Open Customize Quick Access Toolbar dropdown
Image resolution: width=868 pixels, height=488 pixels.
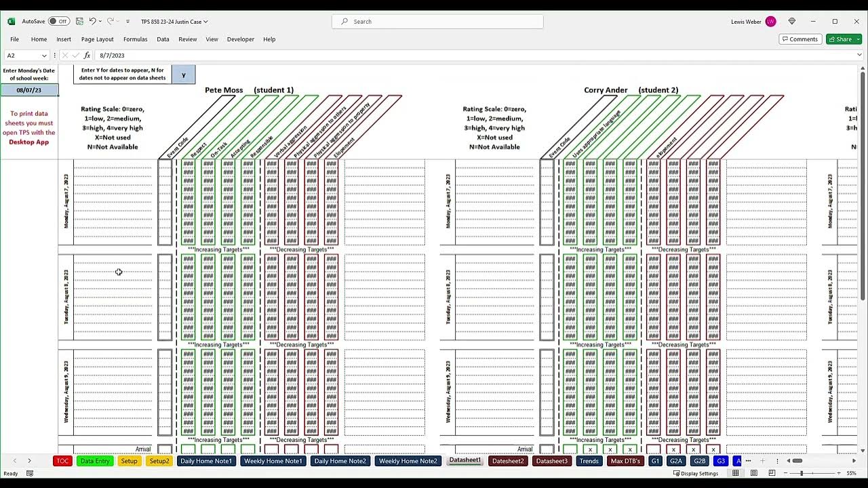click(127, 22)
